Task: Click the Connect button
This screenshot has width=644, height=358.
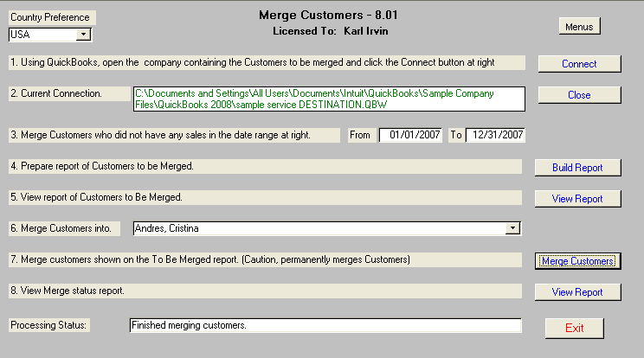Action: point(579,64)
